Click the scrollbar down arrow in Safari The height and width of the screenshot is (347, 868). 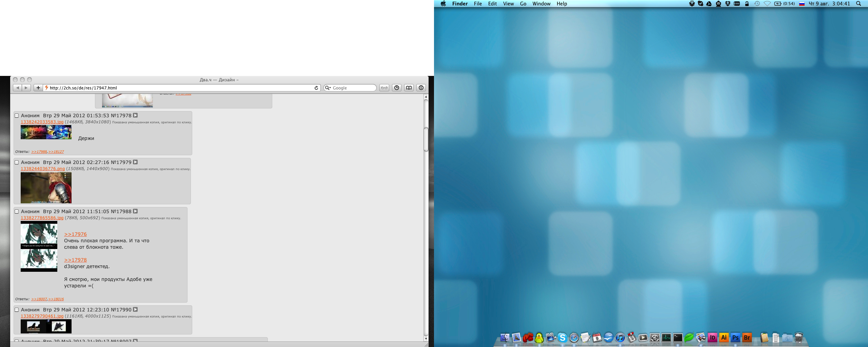[426, 339]
